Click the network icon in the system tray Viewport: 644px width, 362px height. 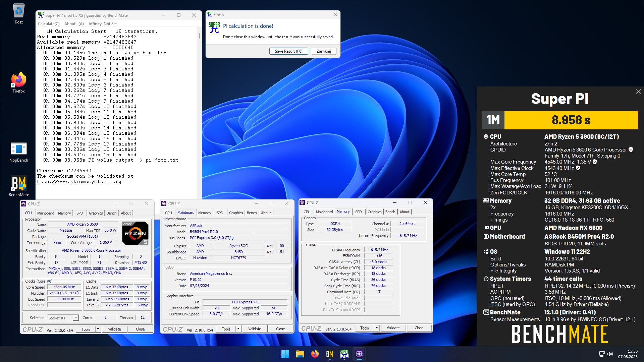click(602, 354)
